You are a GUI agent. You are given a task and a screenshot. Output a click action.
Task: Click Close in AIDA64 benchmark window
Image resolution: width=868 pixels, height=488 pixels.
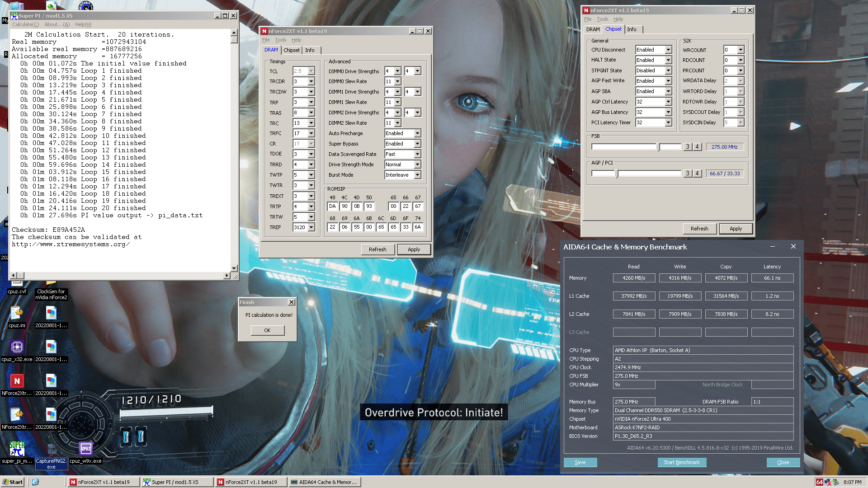coord(783,462)
